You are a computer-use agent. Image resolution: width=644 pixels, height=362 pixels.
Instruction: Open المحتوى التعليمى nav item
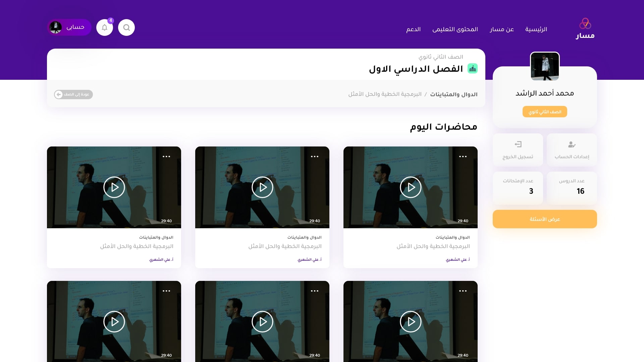[455, 29]
